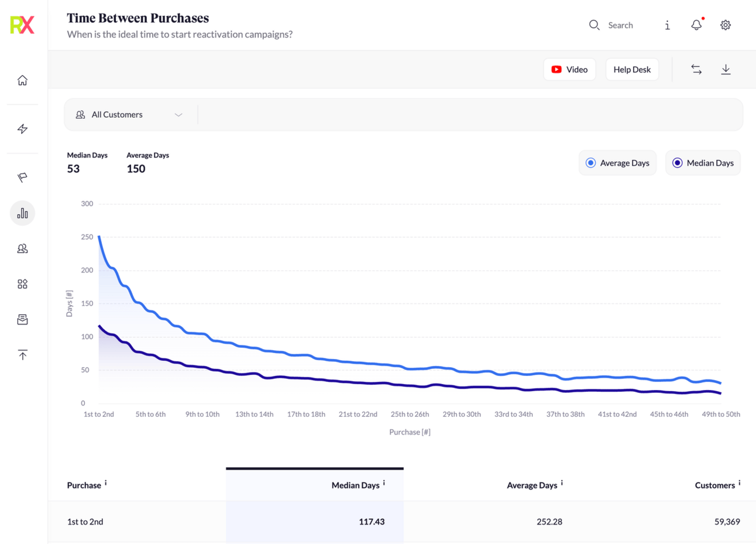Viewport: 756px width, 544px height.
Task: Click the Average Days column header
Action: tap(531, 485)
